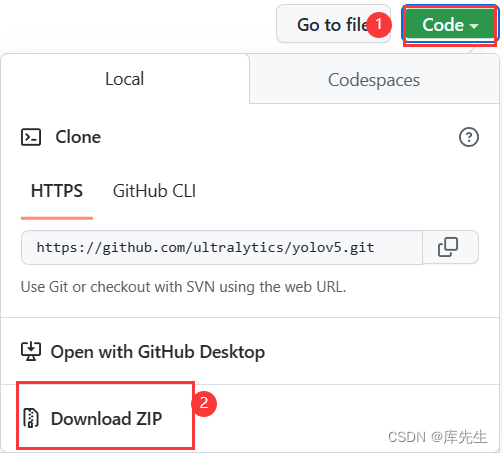
Task: Select the GitHub CLI clone method tab
Action: (154, 191)
